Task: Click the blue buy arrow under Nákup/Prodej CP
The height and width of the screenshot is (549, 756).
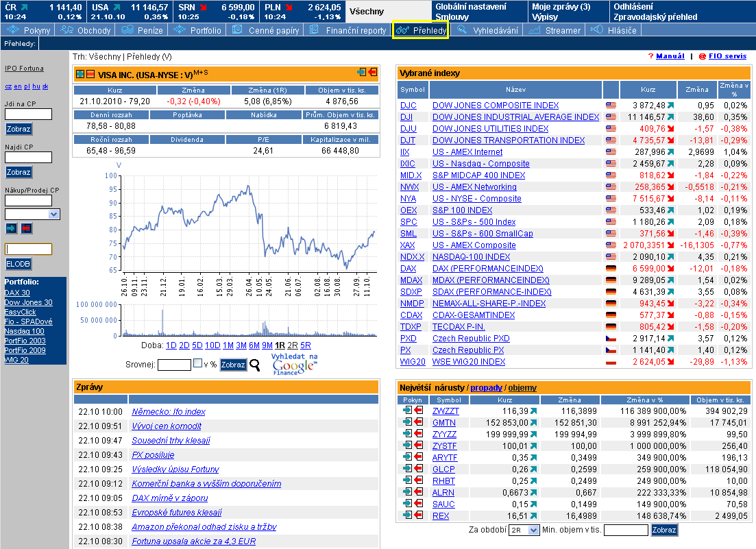Action: coord(11,228)
